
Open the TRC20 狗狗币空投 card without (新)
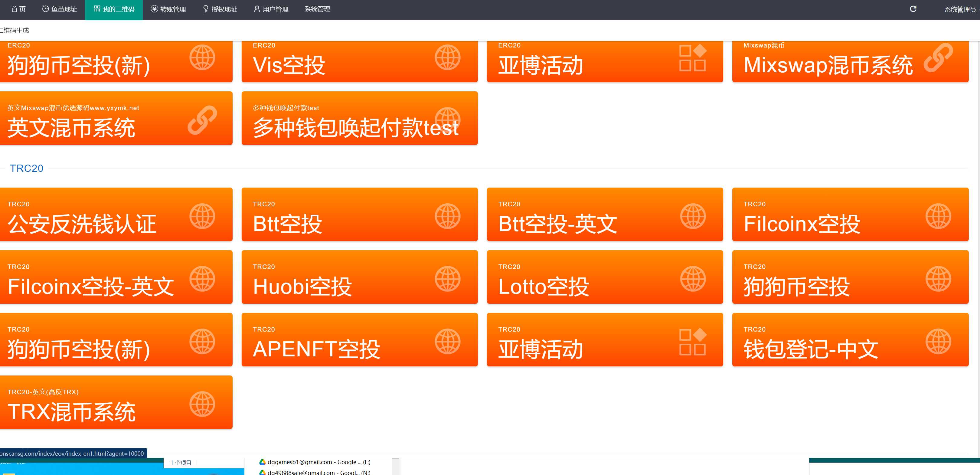(x=850, y=277)
